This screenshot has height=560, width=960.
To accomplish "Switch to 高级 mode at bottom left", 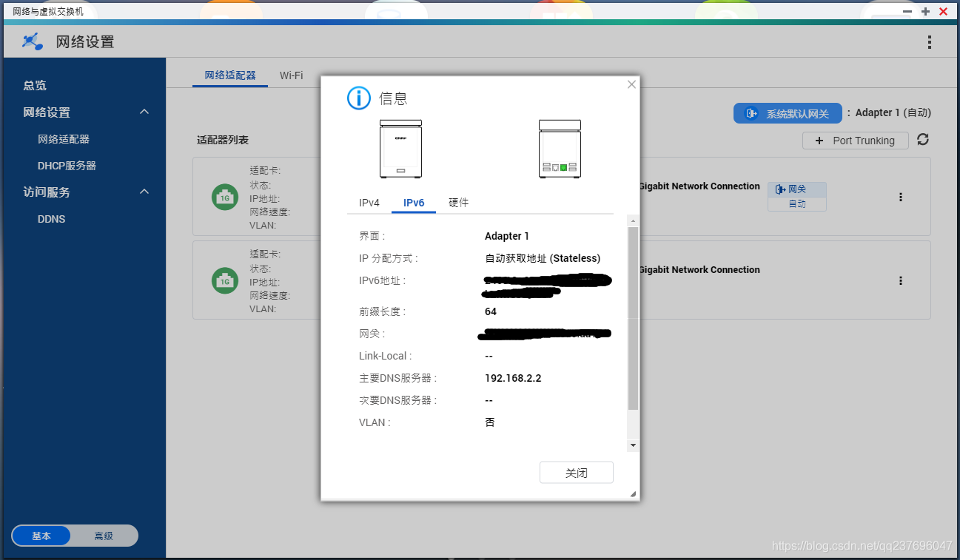I will pyautogui.click(x=104, y=536).
